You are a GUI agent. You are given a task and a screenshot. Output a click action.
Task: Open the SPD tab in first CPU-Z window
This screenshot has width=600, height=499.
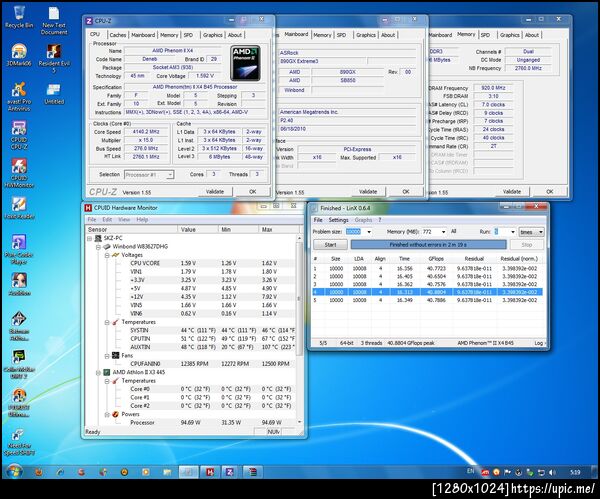[188, 35]
